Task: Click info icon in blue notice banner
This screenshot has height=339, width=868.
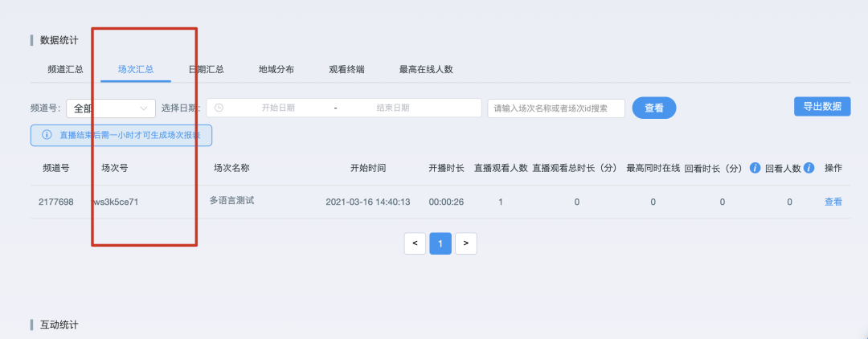Action: (x=46, y=135)
